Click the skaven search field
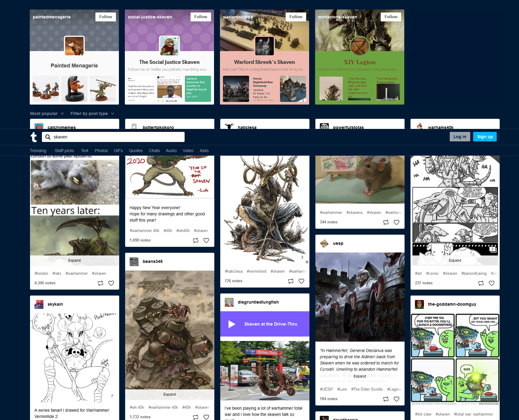The width and height of the screenshot is (519, 420). (x=113, y=137)
